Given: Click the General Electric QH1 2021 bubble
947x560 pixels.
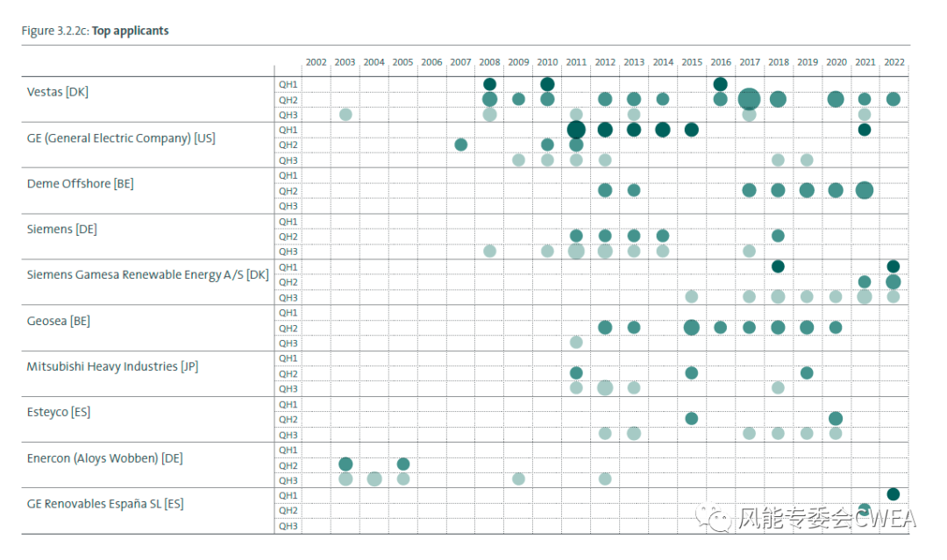Looking at the screenshot, I should coord(865,129).
